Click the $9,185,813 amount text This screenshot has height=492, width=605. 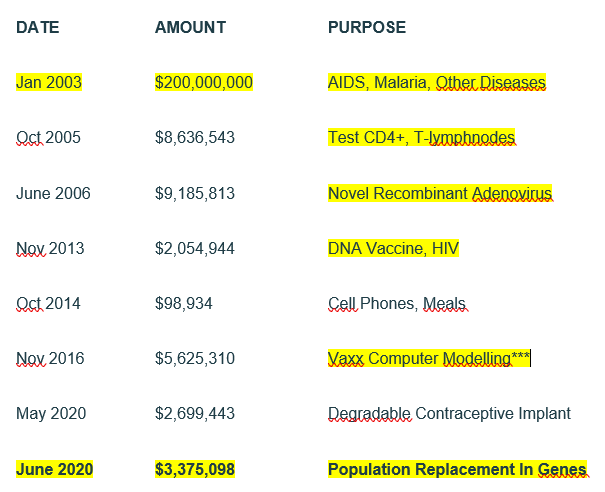coord(195,193)
